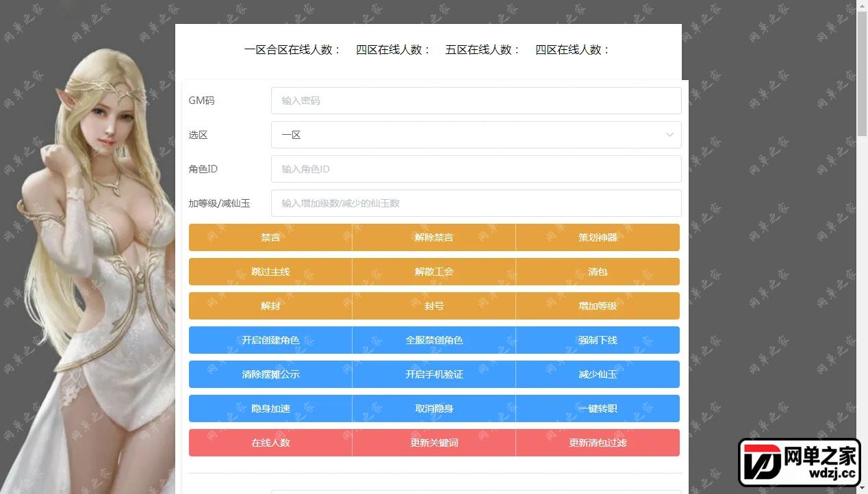This screenshot has height=494, width=868.
Task: Click the 加等级/减仙玉 amount input field
Action: pos(476,203)
